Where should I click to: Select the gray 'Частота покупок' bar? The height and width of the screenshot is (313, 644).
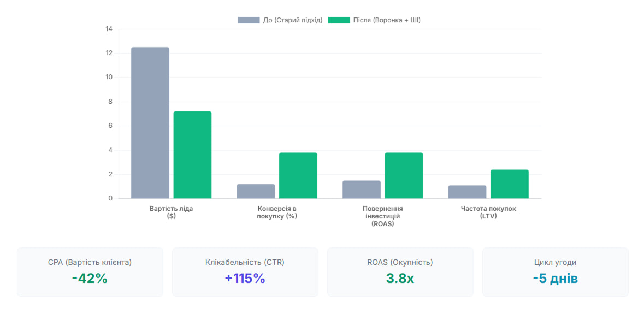click(467, 192)
